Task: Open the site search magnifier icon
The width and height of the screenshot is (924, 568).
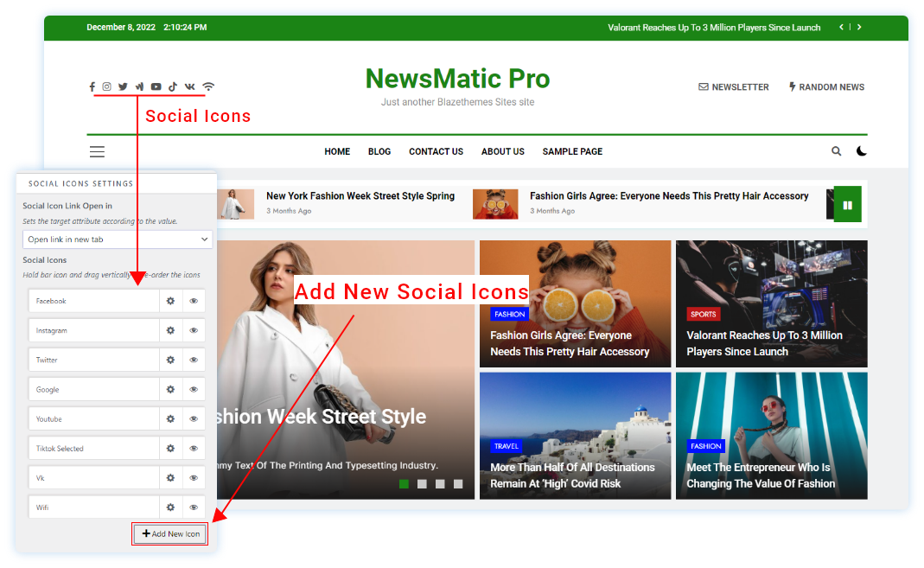Action: click(836, 151)
